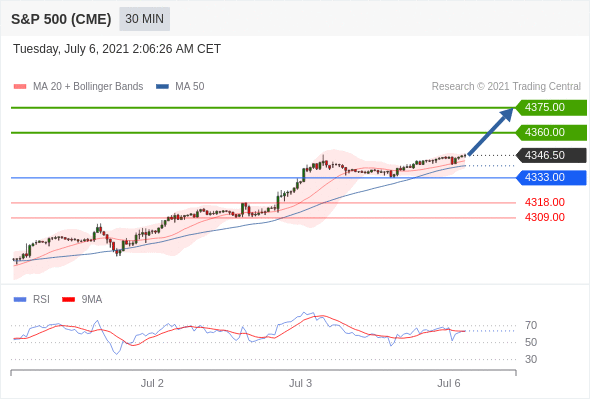Screen dimensions: 590x400
Task: Toggle the 9MA legend entry
Action: point(82,300)
